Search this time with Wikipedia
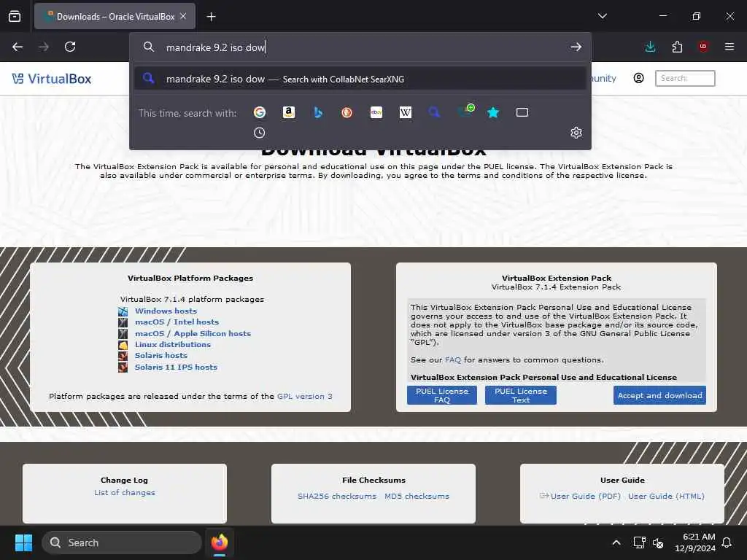This screenshot has height=560, width=747. [x=406, y=112]
